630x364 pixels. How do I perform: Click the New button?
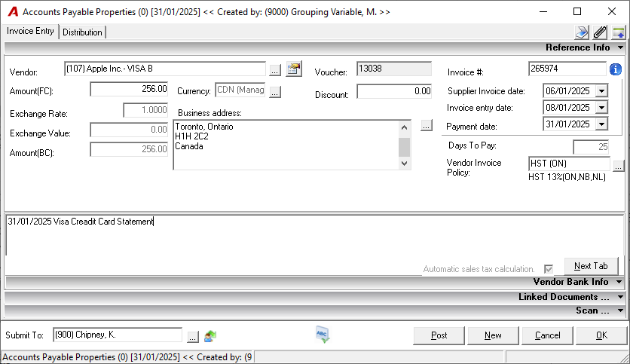[493, 335]
